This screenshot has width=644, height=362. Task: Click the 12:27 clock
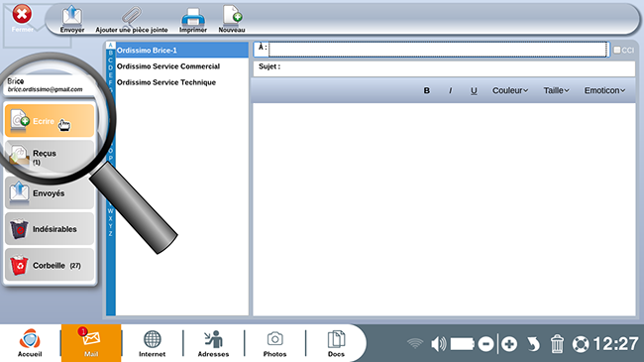[x=615, y=344]
